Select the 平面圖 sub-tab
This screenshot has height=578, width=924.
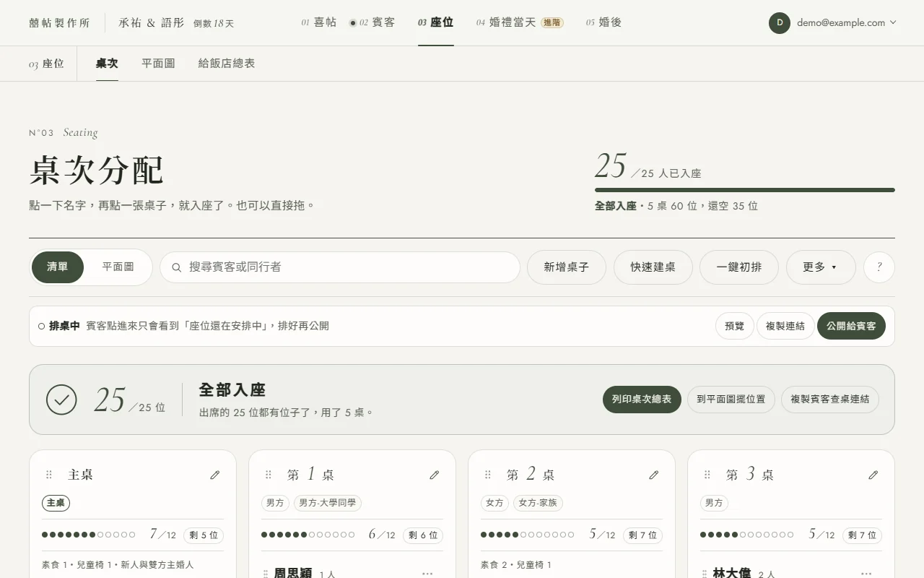click(158, 64)
